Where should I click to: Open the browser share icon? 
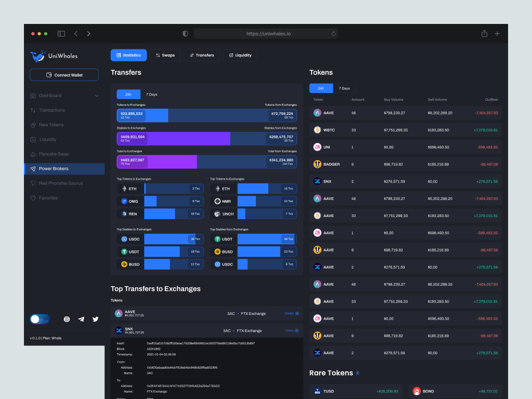pyautogui.click(x=484, y=34)
